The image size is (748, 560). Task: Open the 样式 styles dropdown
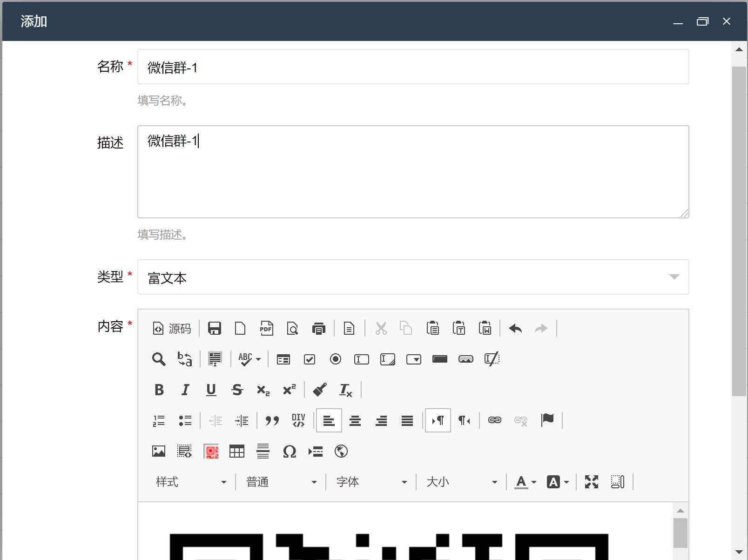point(190,482)
